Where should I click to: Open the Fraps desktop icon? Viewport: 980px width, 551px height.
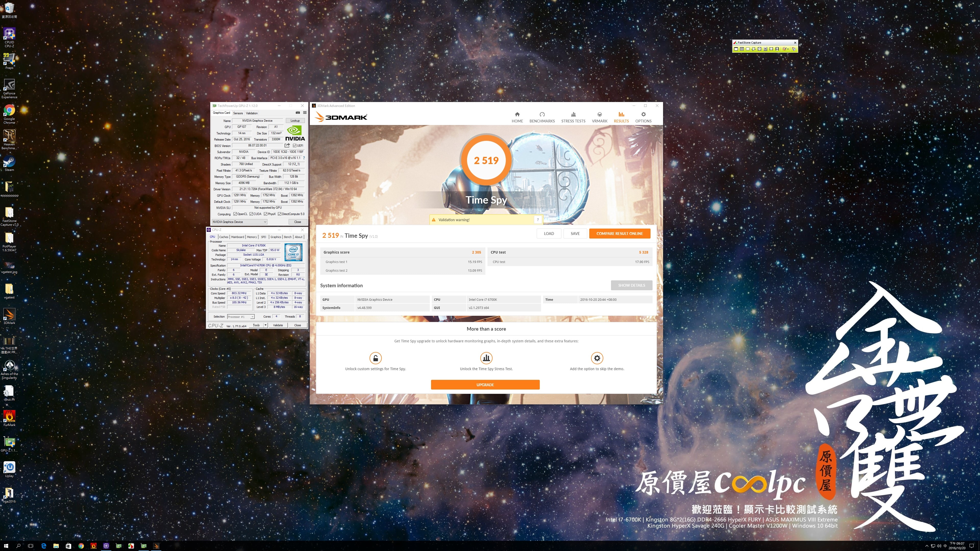tap(9, 61)
